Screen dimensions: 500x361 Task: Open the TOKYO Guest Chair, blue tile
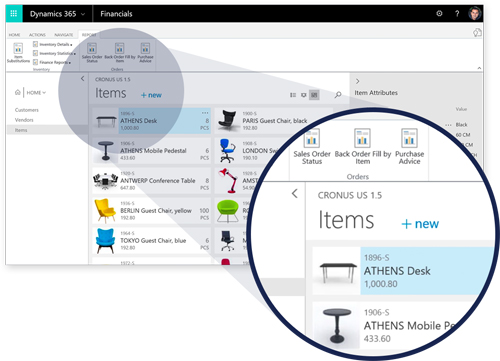tap(151, 241)
